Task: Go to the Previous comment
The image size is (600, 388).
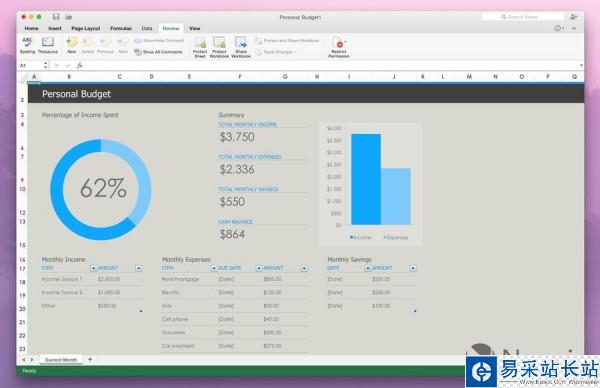Action: click(x=105, y=46)
